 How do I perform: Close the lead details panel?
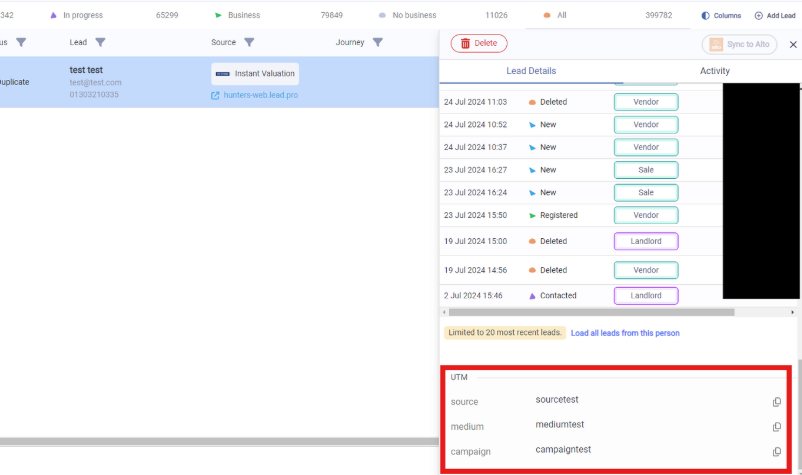tap(793, 44)
